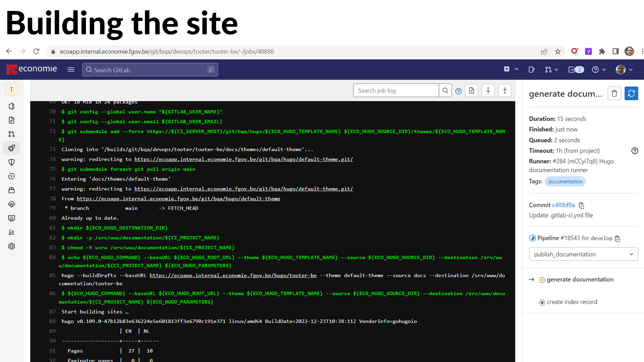The image size is (644, 362).
Task: Open commit c4f0bf9a link
Action: (563, 205)
